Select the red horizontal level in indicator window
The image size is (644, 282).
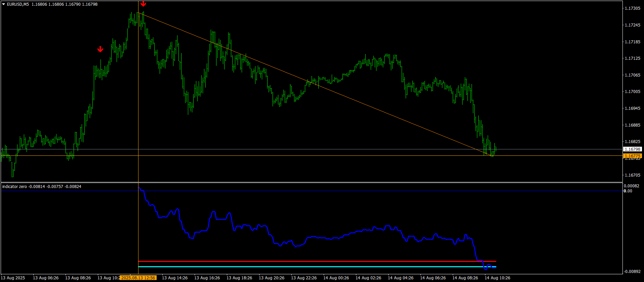(x=317, y=261)
